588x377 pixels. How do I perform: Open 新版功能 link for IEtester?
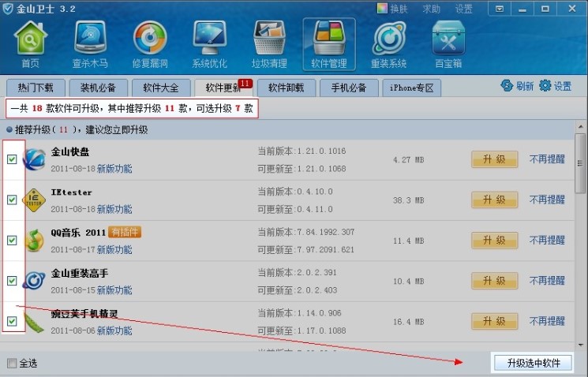coord(114,210)
